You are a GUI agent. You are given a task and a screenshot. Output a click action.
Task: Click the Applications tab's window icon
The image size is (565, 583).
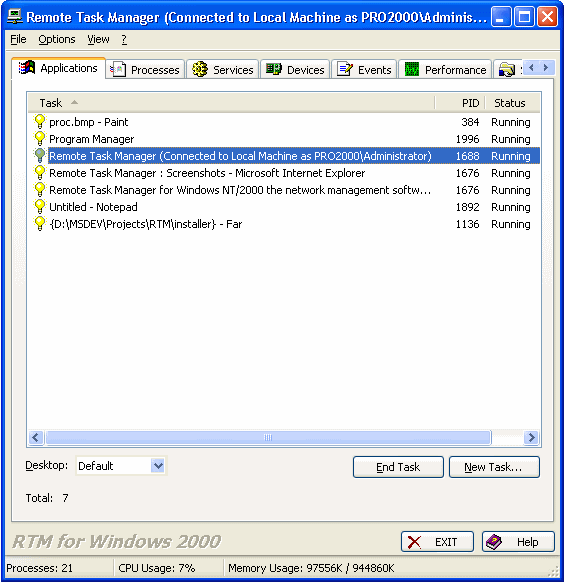(x=27, y=68)
